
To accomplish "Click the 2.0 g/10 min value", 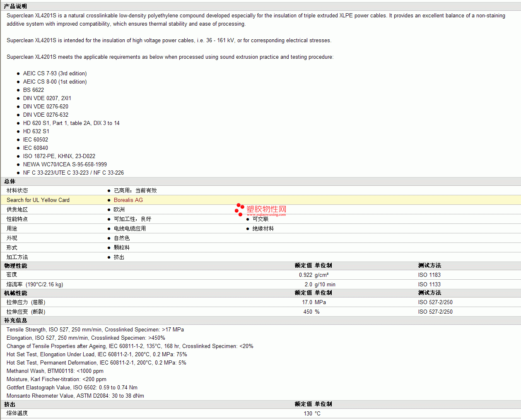I will [320, 284].
